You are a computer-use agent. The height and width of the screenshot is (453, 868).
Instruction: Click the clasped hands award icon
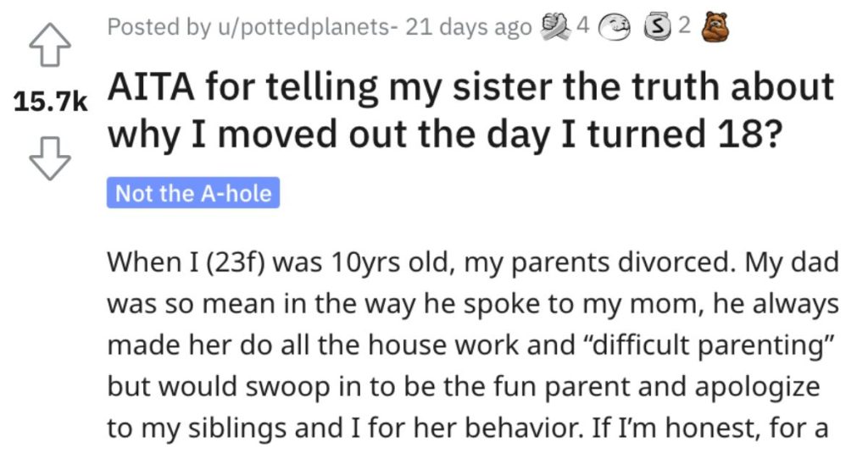555,26
